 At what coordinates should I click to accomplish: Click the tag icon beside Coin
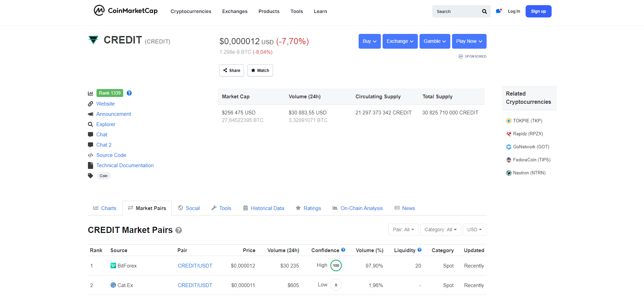90,176
